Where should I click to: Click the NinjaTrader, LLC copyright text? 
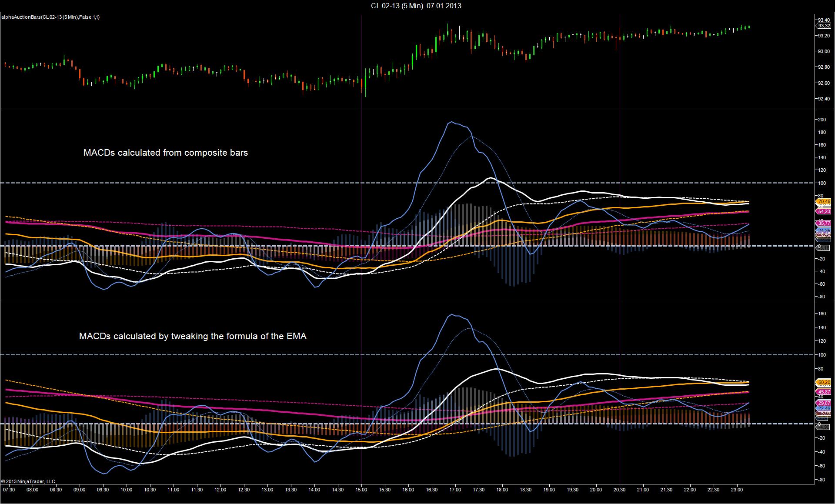28,481
